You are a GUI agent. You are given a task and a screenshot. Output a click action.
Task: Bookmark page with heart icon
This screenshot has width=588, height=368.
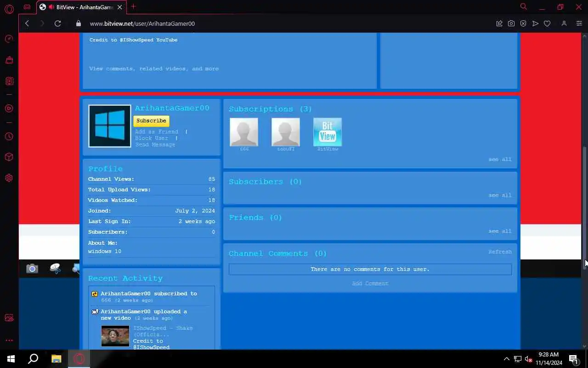coord(547,23)
